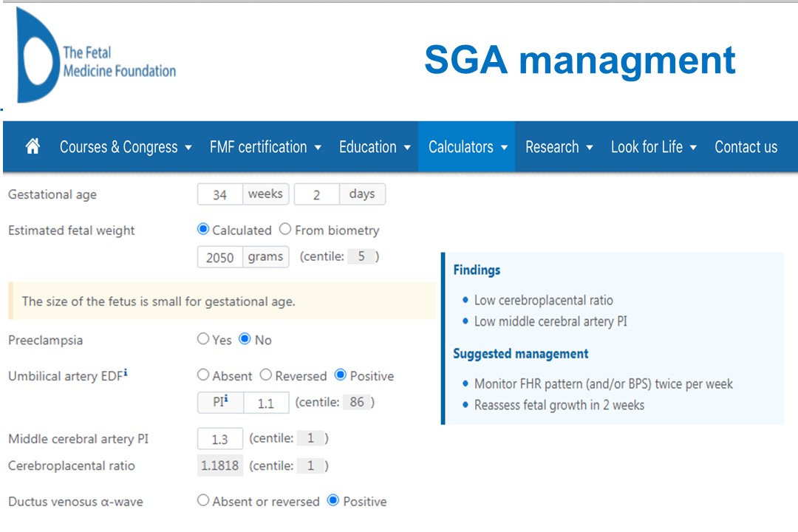Open the Courses & Congress dropdown menu
This screenshot has width=798, height=532.
click(126, 147)
